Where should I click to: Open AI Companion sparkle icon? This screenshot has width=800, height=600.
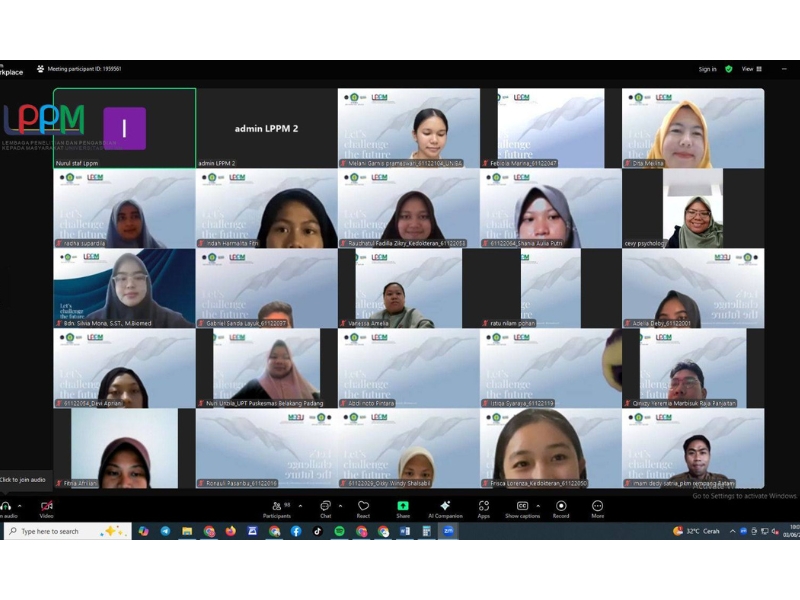pos(445,506)
